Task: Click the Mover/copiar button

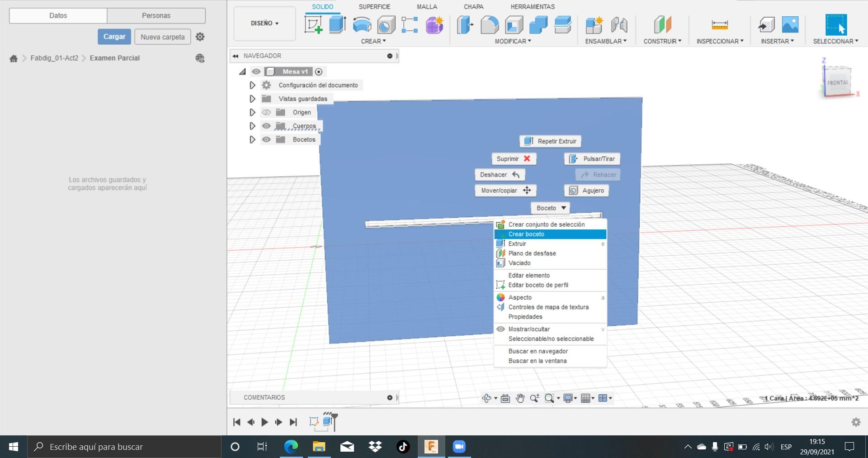Action: point(505,191)
